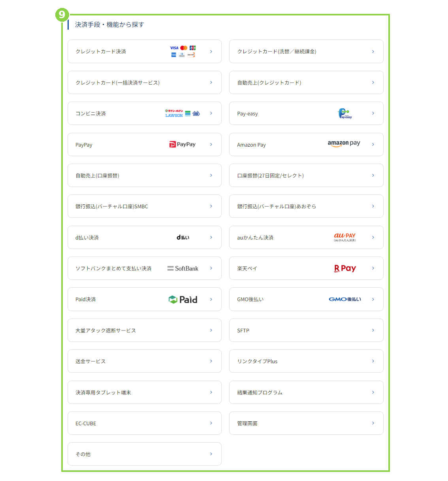Image resolution: width=448 pixels, height=481 pixels.
Task: Click the d払い logo
Action: [183, 238]
